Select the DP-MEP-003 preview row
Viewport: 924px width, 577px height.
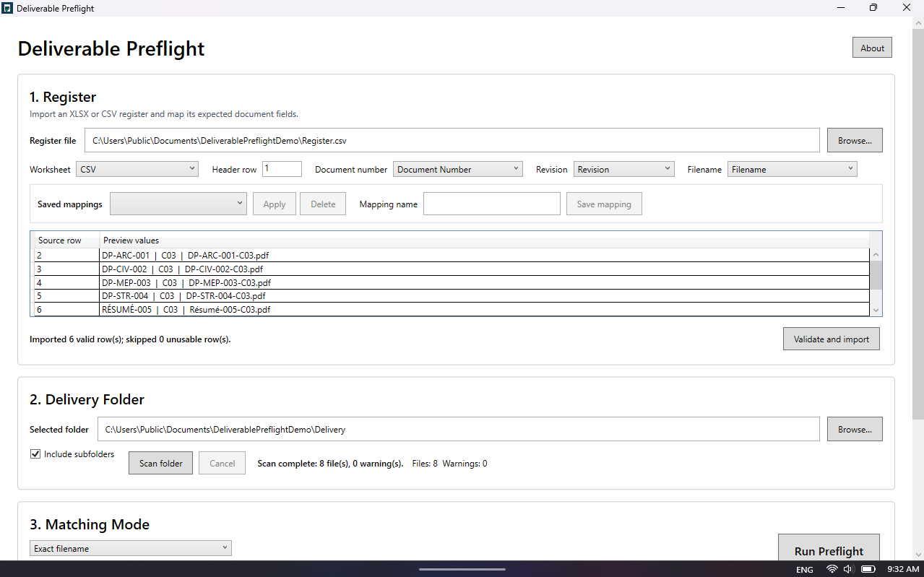point(452,282)
